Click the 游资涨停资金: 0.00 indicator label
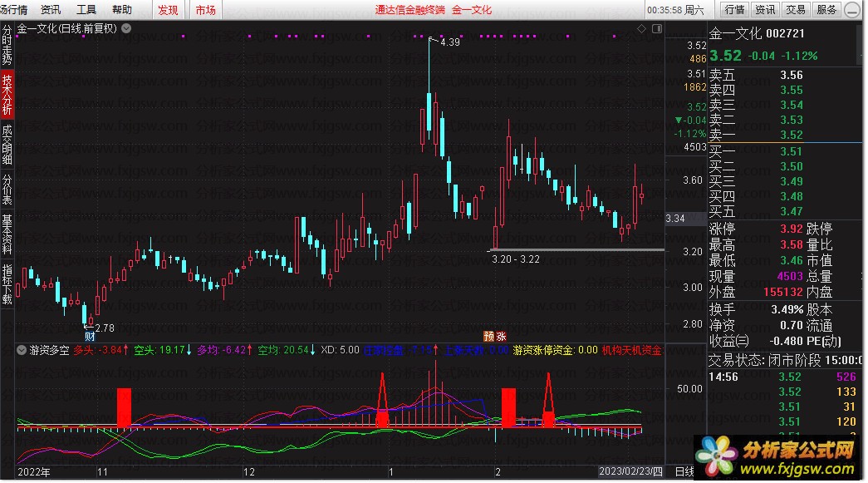The image size is (868, 483). tap(555, 350)
